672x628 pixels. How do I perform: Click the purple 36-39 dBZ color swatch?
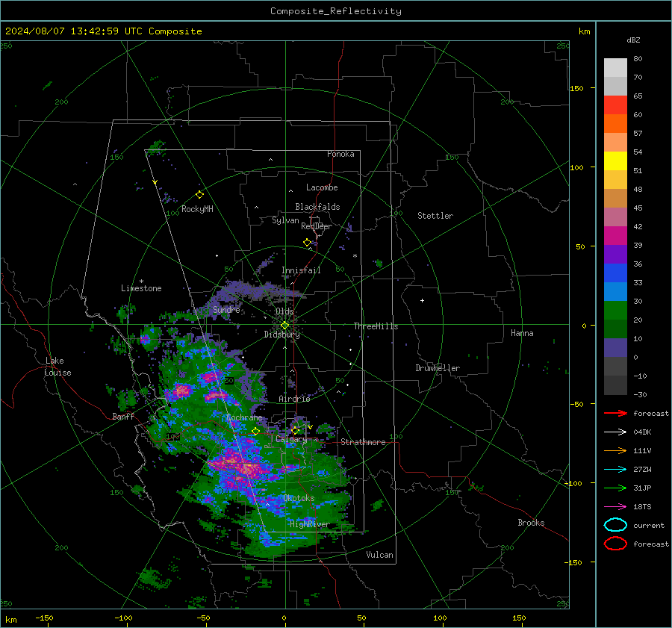click(x=615, y=254)
